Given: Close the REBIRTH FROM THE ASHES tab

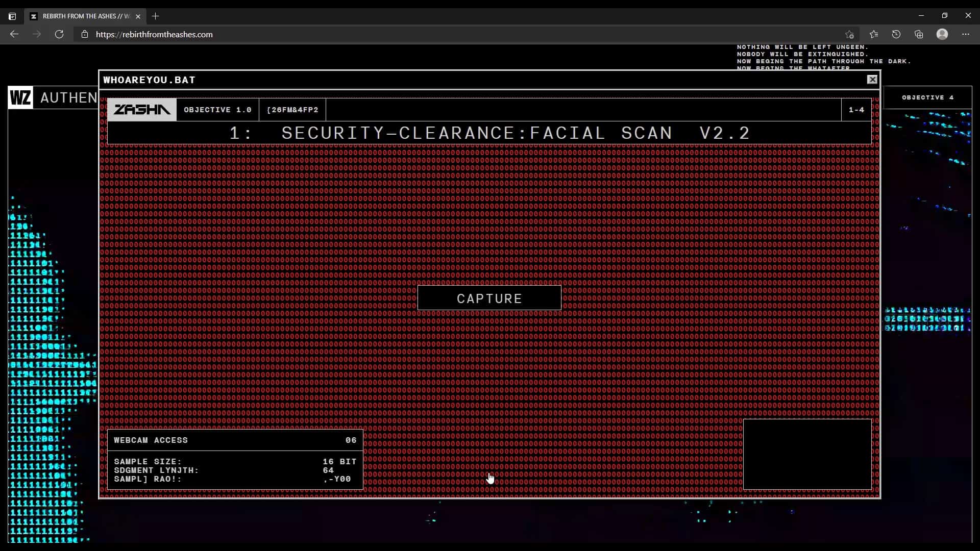Looking at the screenshot, I should (138, 16).
